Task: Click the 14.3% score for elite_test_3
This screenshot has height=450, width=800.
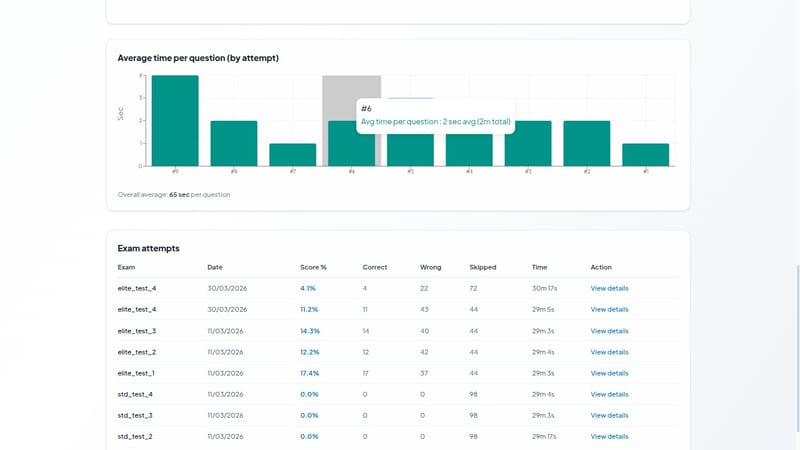Action: [310, 331]
